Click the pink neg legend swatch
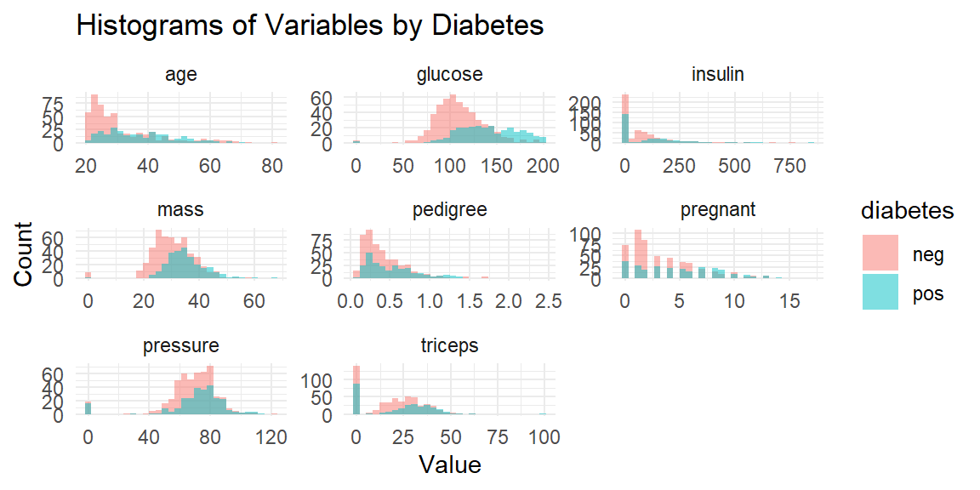Screen dimensions: 980x490 point(880,254)
